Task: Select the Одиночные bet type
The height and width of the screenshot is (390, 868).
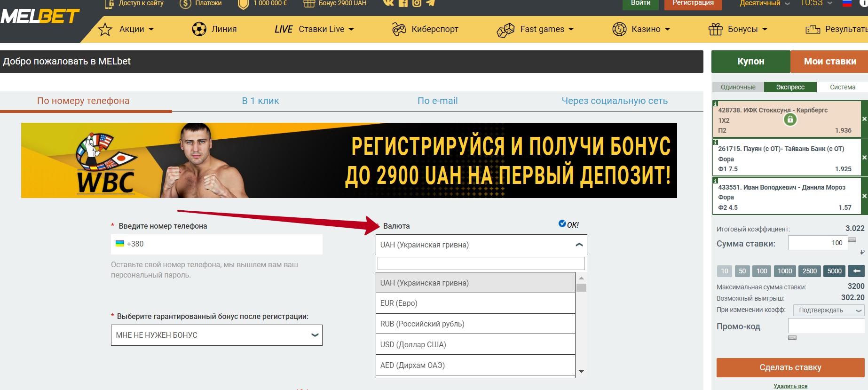Action: [x=738, y=87]
